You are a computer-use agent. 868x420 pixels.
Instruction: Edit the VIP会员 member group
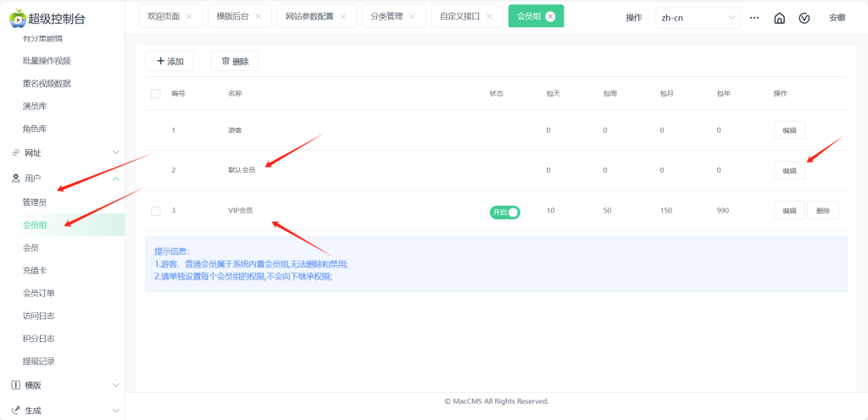tap(789, 211)
